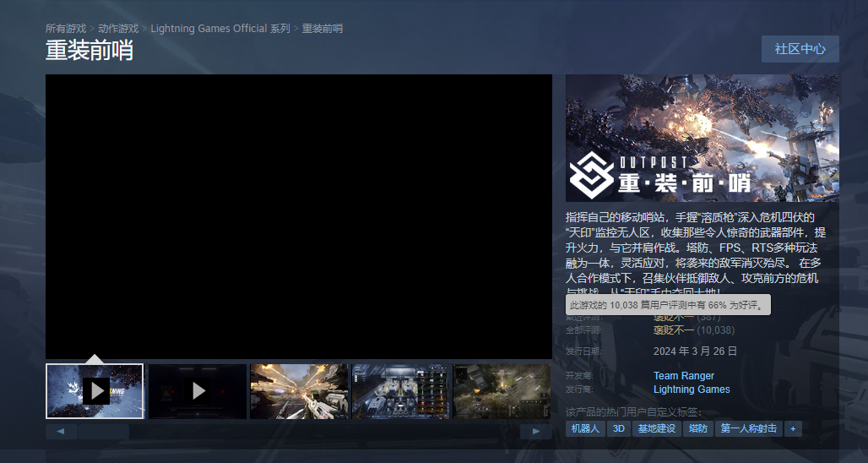Click the left arrow of thumbnail strip
This screenshot has width=868, height=463.
click(x=61, y=432)
